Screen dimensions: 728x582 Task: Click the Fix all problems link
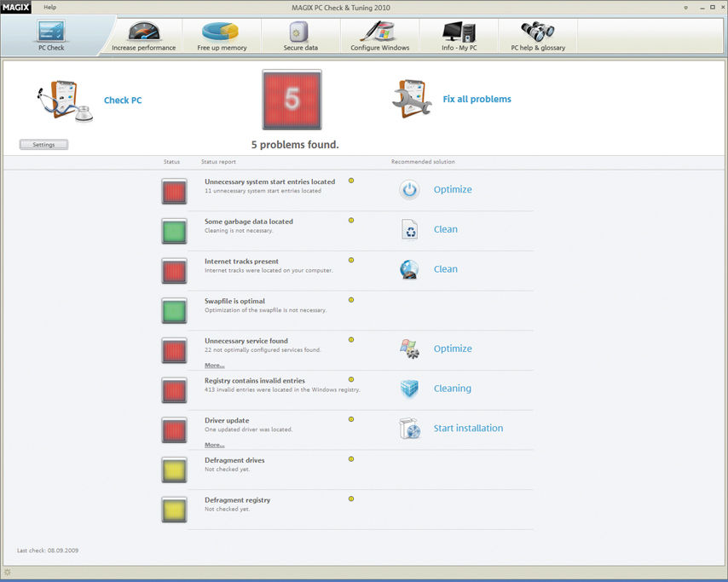[x=477, y=99]
